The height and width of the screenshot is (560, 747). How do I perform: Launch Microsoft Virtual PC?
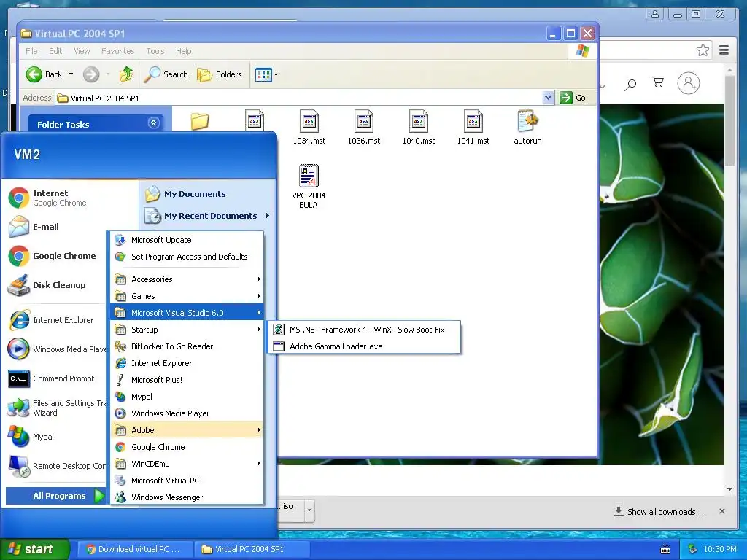[187, 481]
